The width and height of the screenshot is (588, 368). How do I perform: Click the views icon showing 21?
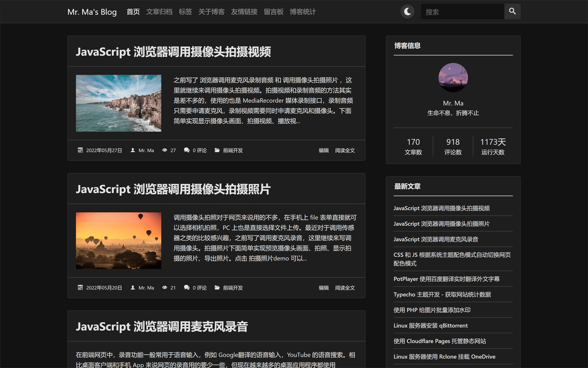(164, 287)
